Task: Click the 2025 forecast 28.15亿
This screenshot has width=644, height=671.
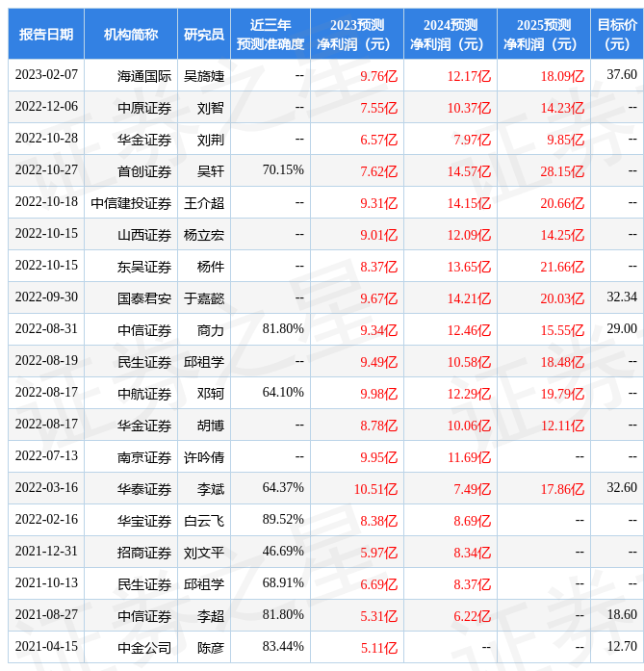Action: tap(562, 171)
